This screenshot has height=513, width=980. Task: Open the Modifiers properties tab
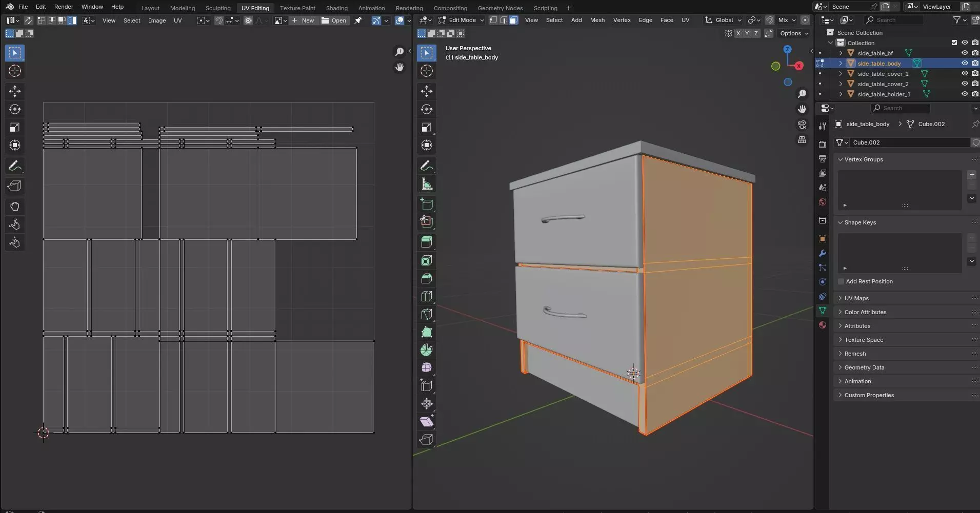(x=823, y=253)
